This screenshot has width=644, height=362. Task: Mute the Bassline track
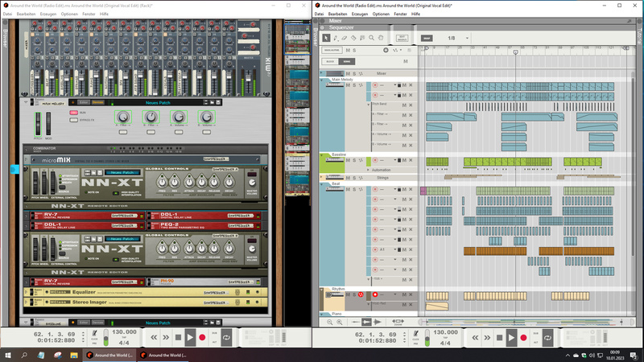(348, 160)
